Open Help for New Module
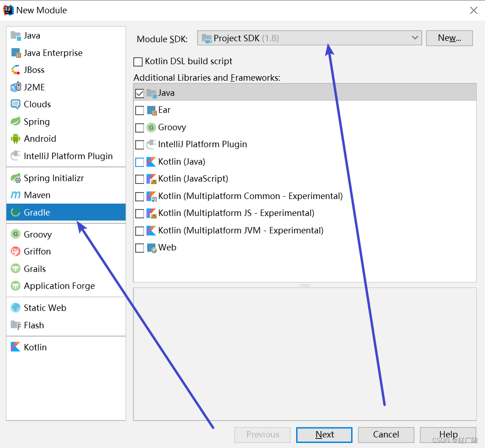 click(x=448, y=435)
